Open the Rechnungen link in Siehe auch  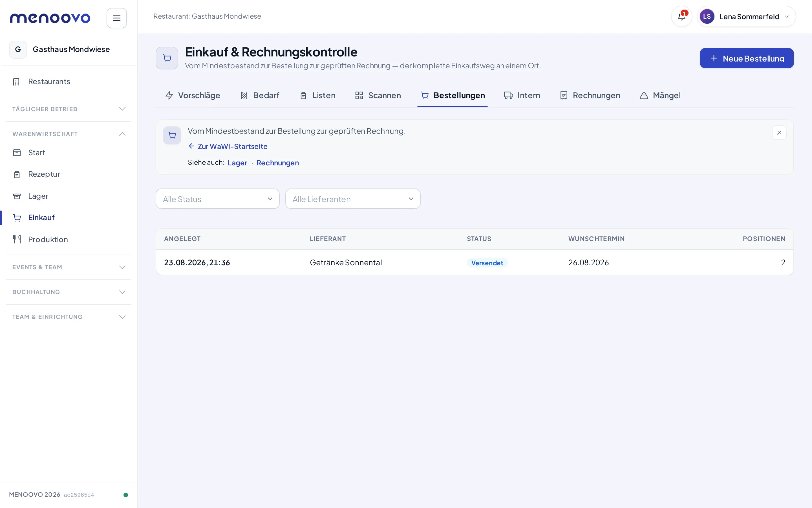[x=277, y=163]
